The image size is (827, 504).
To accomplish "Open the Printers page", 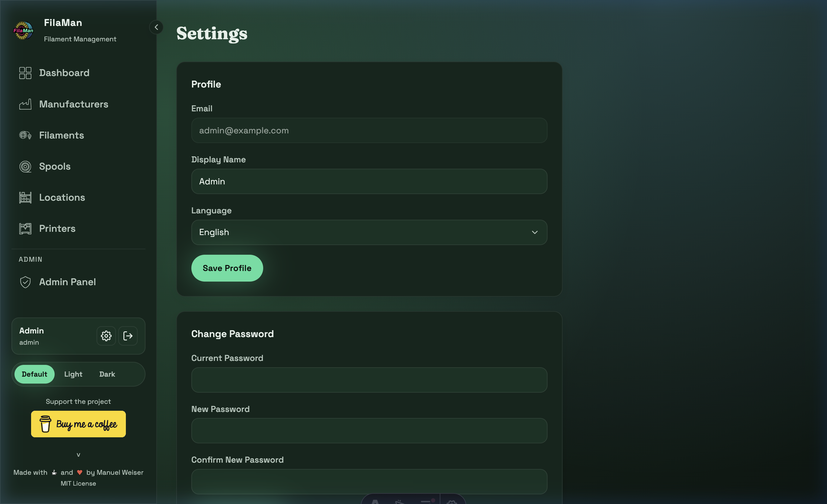I will pyautogui.click(x=57, y=228).
